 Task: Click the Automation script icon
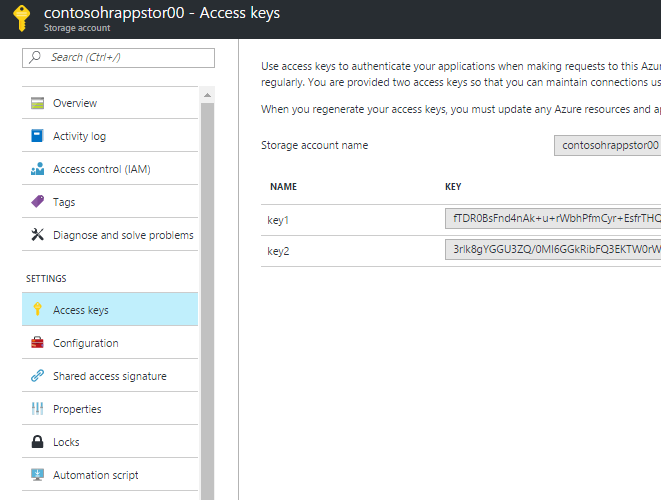coord(38,475)
